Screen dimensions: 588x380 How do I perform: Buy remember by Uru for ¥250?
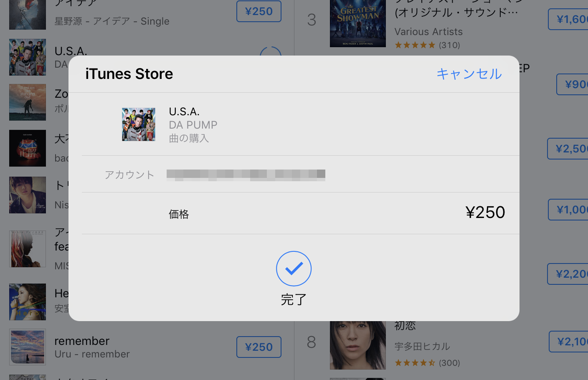point(259,347)
